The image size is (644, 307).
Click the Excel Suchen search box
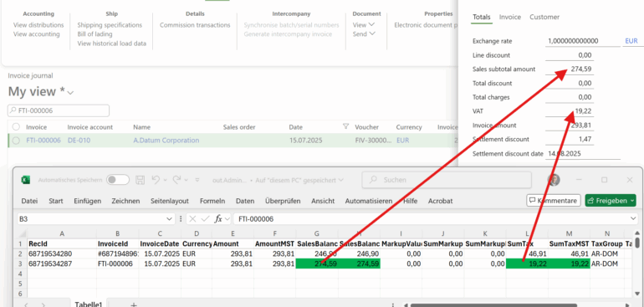coord(447,180)
